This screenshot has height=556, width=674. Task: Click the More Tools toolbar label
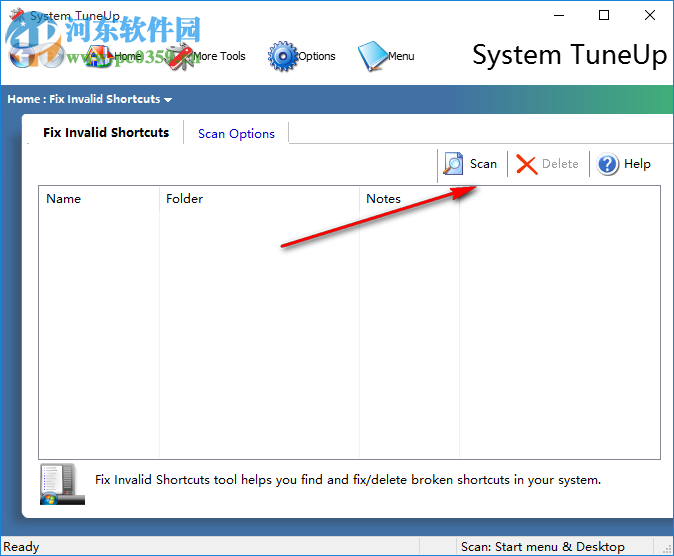219,56
